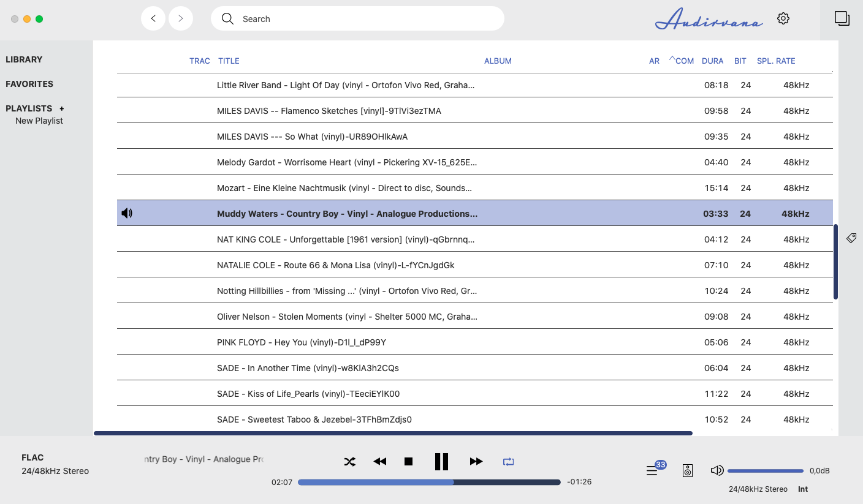Image resolution: width=863 pixels, height=504 pixels.
Task: Select New Playlist in the sidebar
Action: 39,121
